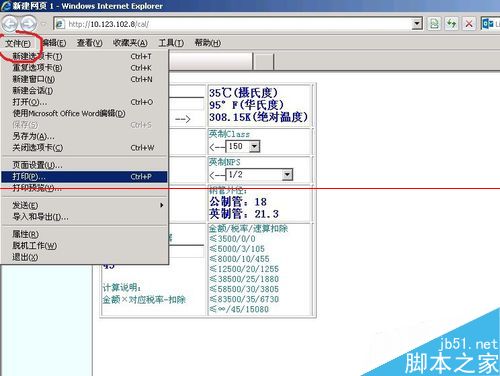Open the 文件(F) menu
The width and height of the screenshot is (500, 376).
coord(18,43)
